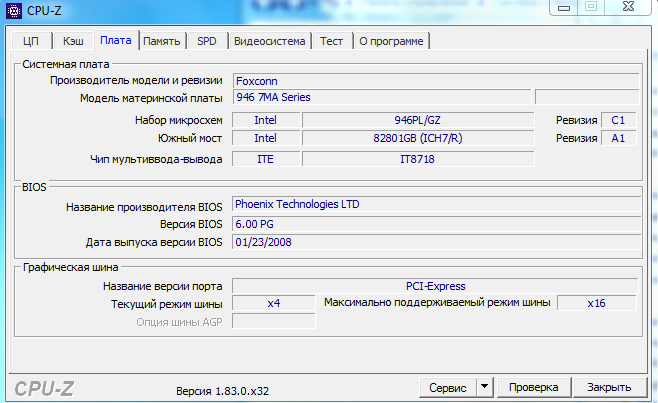
Task: Click the chipset vendor field next to 946PL/GZ
Action: tap(266, 120)
